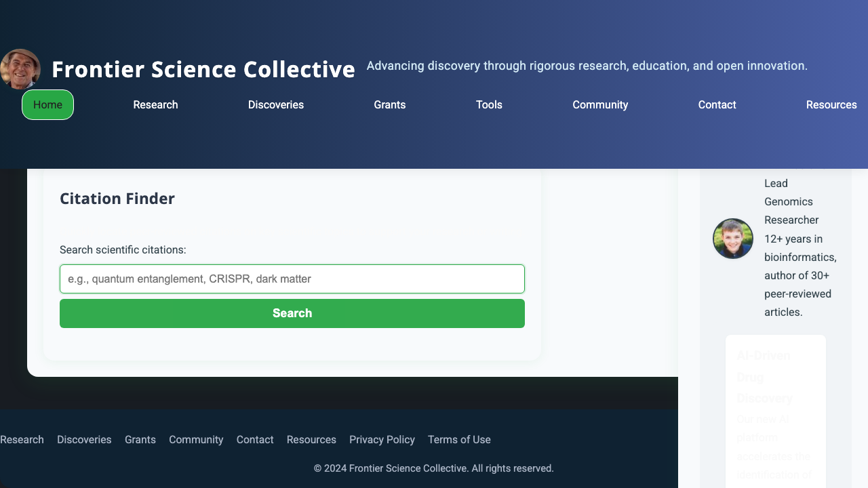Open the Terms of Use footer link

(x=459, y=439)
